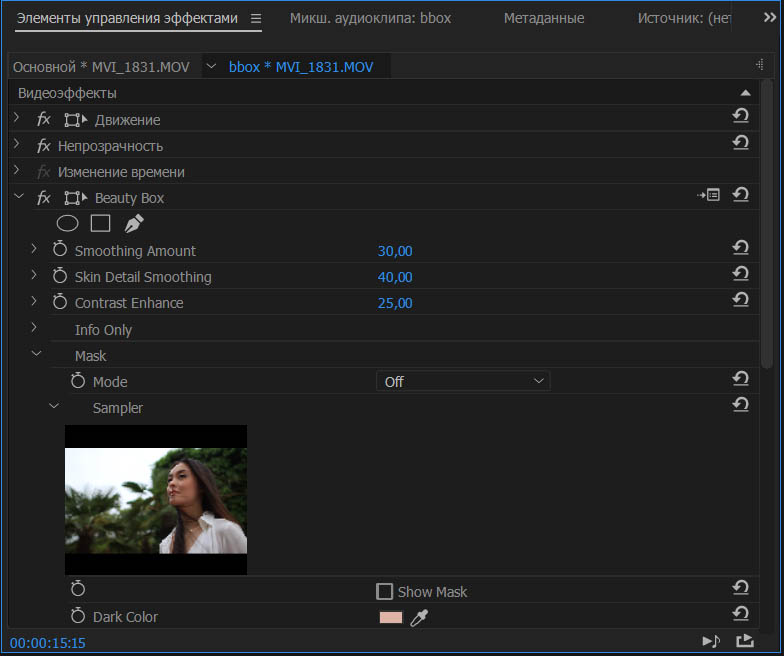Image resolution: width=784 pixels, height=656 pixels.
Task: Reset the Непрозрачность effect
Action: click(x=740, y=142)
